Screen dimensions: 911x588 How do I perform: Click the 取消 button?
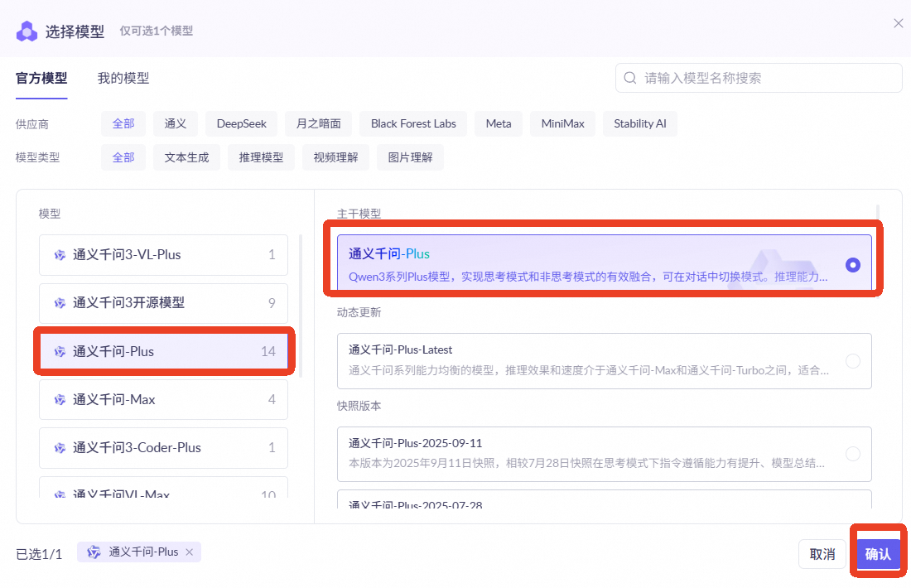(822, 554)
